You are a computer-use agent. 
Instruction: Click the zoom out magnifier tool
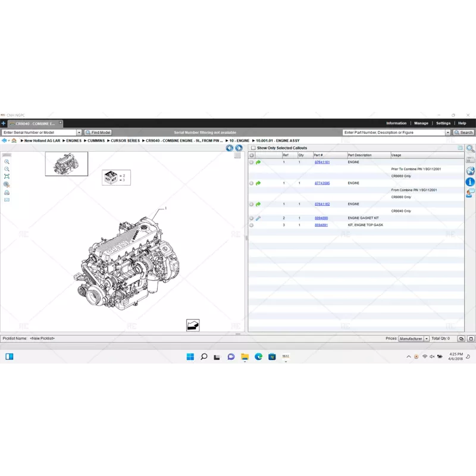[7, 169]
